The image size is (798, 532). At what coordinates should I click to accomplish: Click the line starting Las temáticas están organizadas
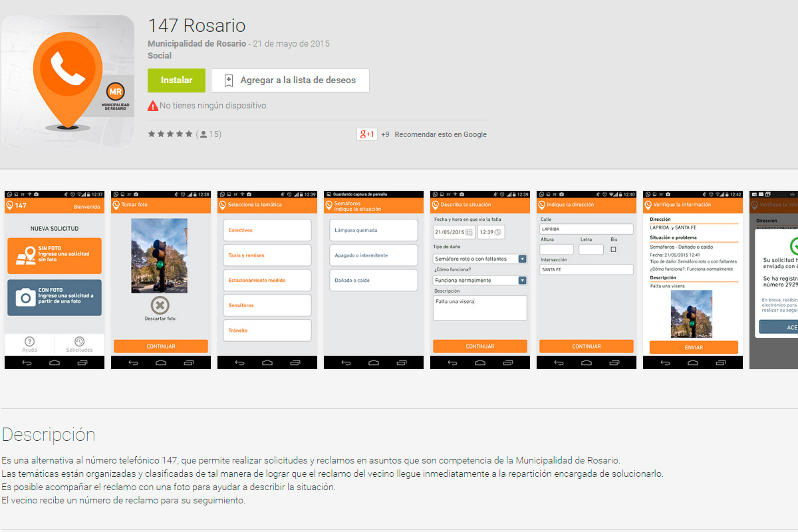(332, 473)
